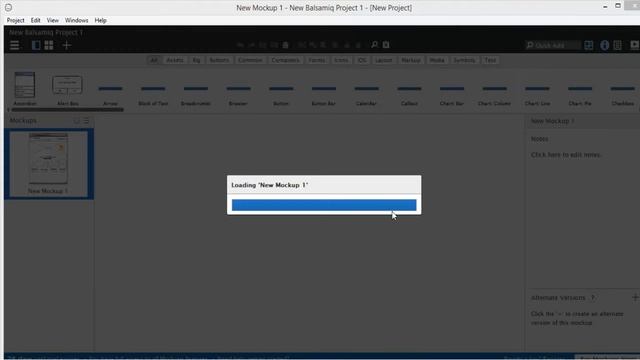Open the hamburger main menu
This screenshot has height=360, width=640.
[15, 45]
